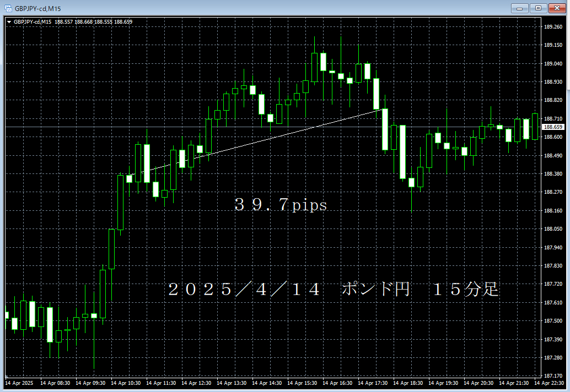This screenshot has height=392, width=570.
Task: Click price scale value 187.500
Action: (x=553, y=321)
